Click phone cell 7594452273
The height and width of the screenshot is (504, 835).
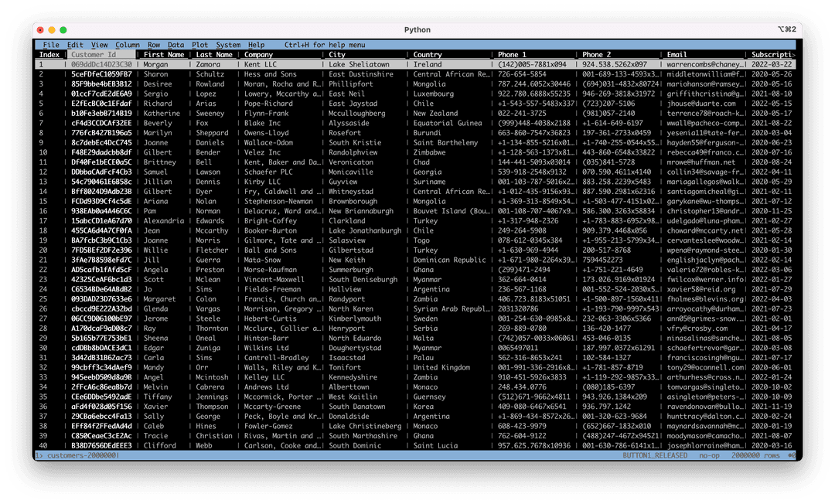tap(602, 260)
